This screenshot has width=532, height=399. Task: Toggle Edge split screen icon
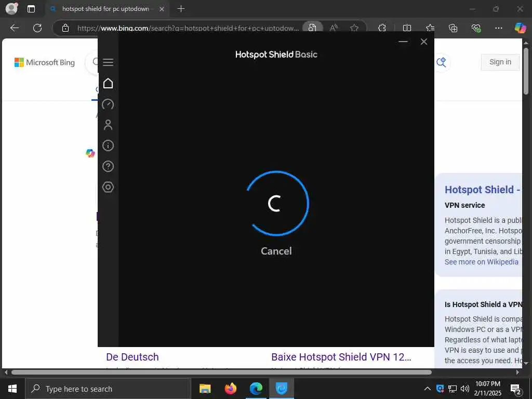click(407, 28)
